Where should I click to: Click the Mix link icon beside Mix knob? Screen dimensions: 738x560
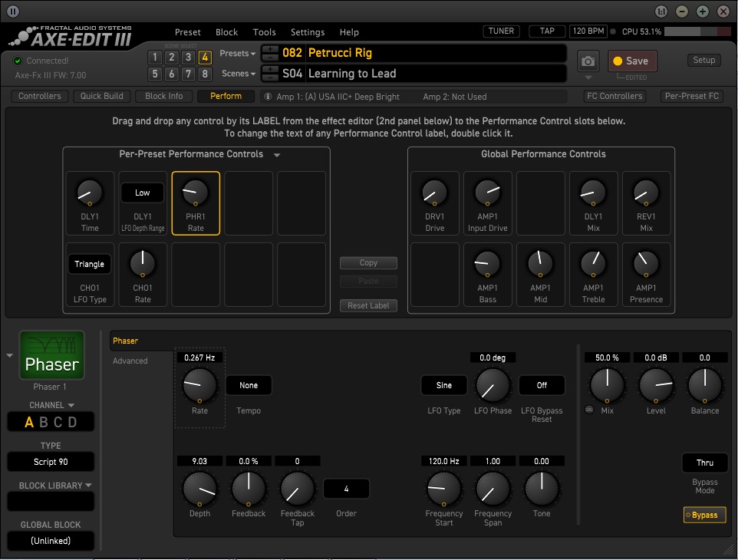point(589,410)
